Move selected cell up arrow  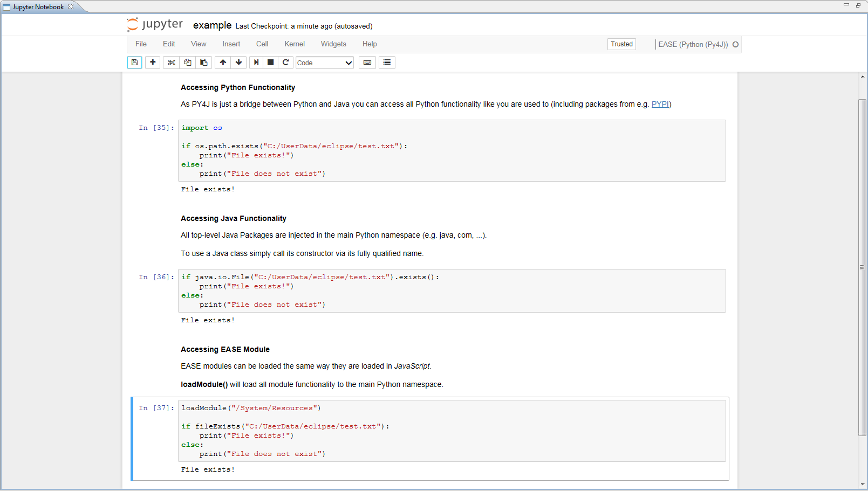(x=223, y=63)
